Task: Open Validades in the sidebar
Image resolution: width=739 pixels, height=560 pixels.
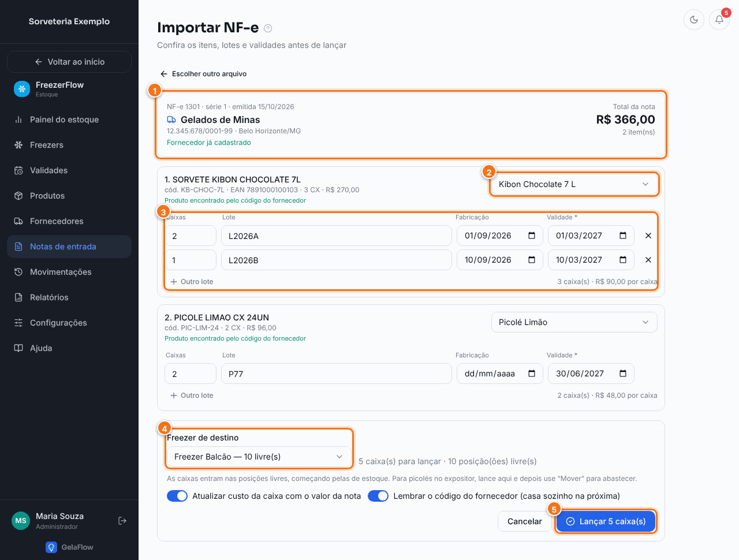Action: (69, 170)
